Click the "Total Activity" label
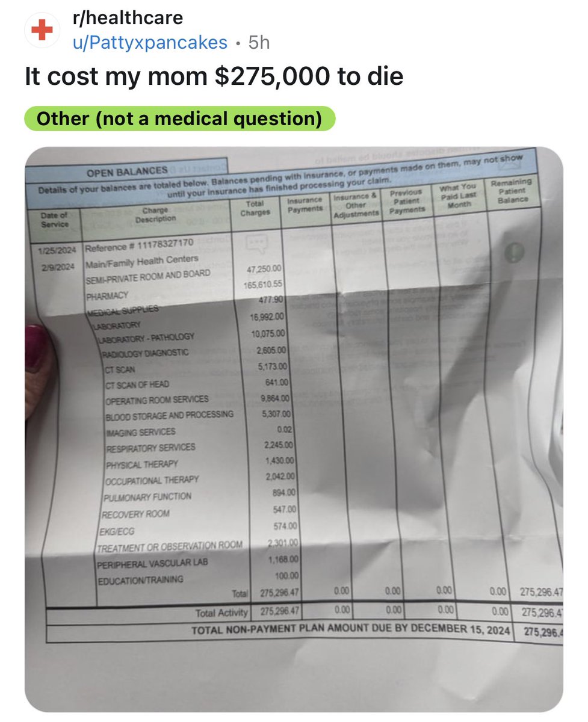 coord(221,613)
